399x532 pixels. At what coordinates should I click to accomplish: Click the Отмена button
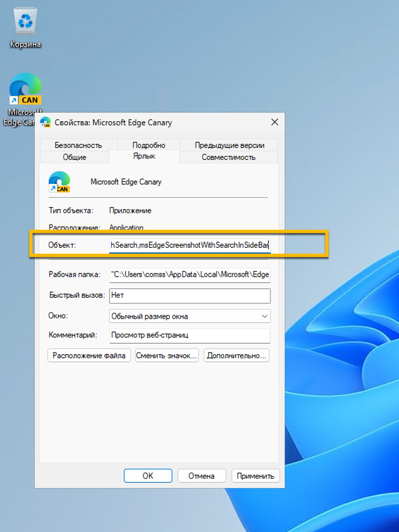202,476
